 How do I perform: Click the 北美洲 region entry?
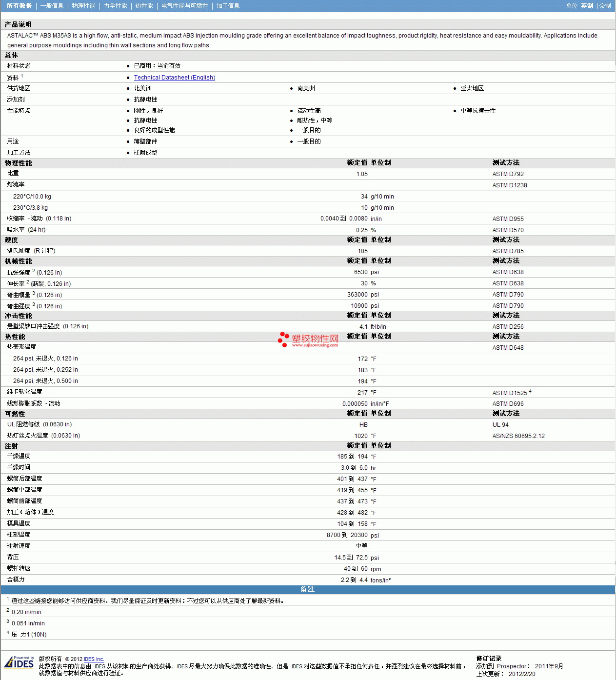[x=143, y=88]
